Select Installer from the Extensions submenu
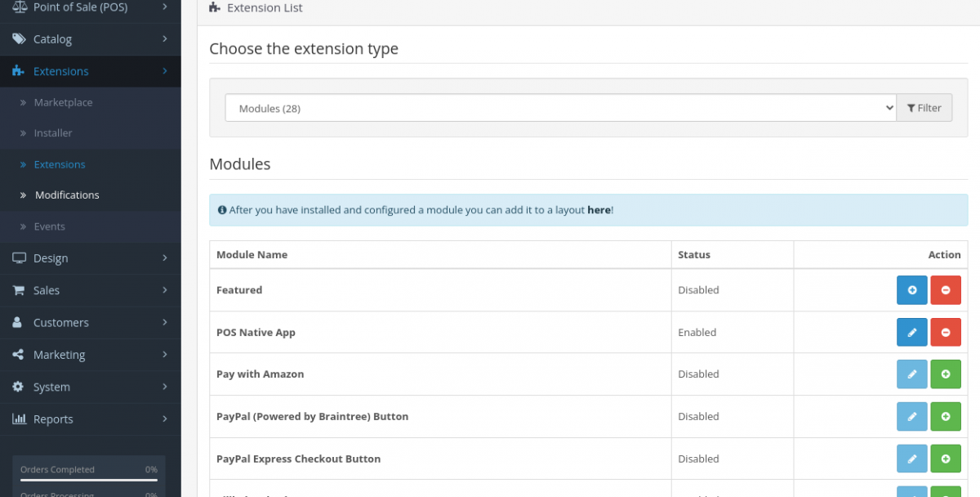Screen dimensions: 980x497 point(53,133)
